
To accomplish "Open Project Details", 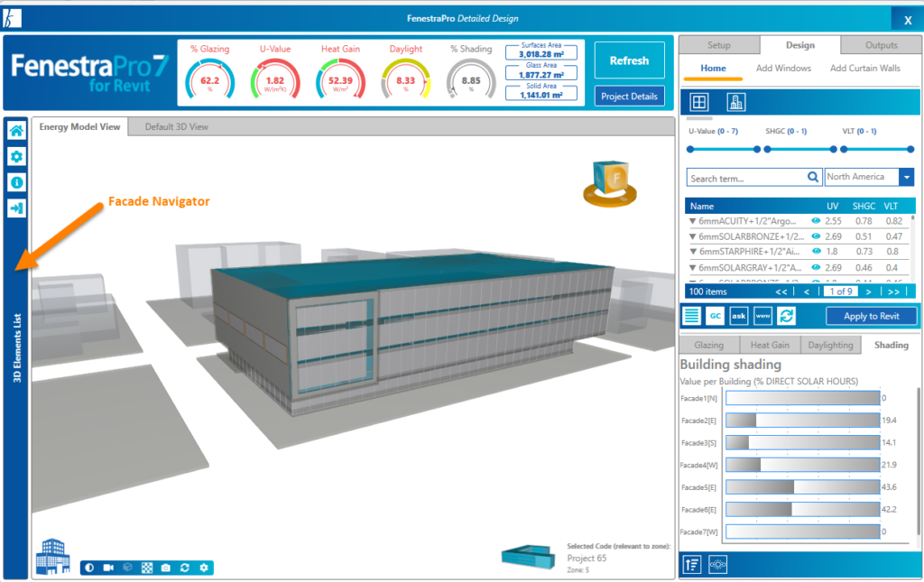I will pos(629,96).
